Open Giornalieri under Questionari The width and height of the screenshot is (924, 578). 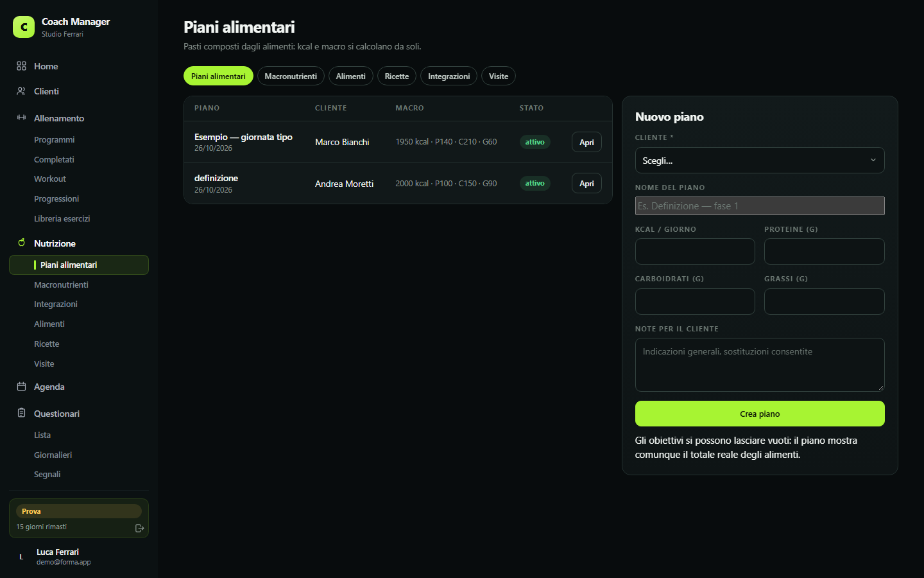(x=53, y=455)
